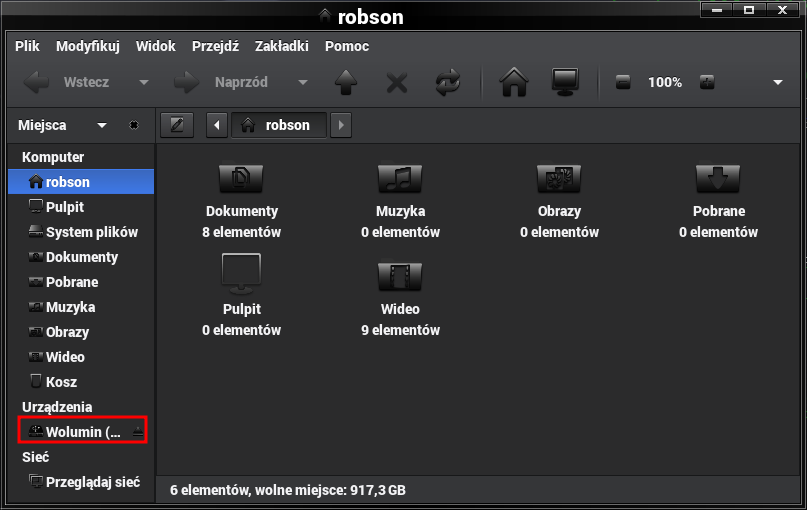This screenshot has height=510, width=807.
Task: Maximize the robson window
Action: point(749,10)
